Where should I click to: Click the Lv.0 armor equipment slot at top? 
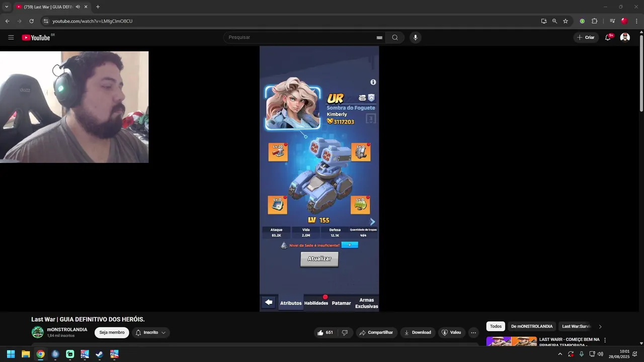pyautogui.click(x=361, y=152)
